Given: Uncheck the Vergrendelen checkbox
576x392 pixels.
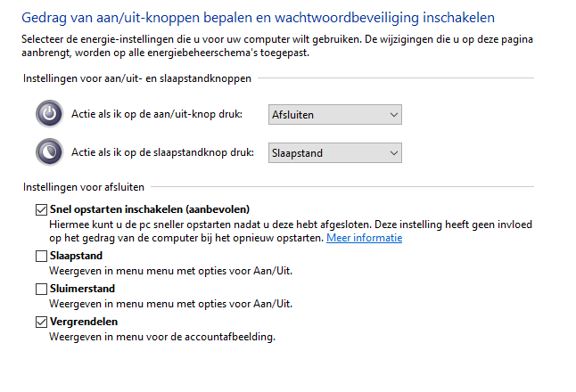Looking at the screenshot, I should 41,322.
